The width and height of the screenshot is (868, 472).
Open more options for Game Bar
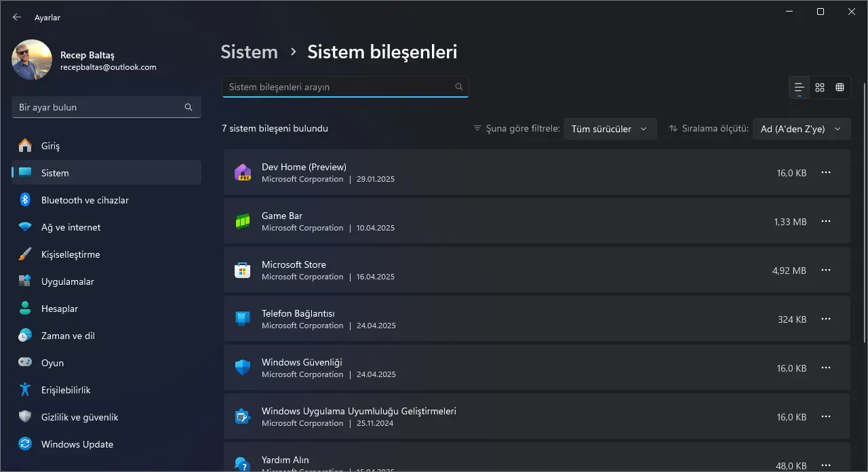pos(826,221)
